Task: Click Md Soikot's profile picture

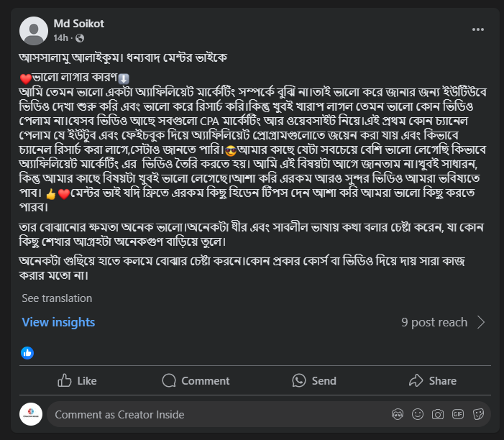Action: click(34, 30)
